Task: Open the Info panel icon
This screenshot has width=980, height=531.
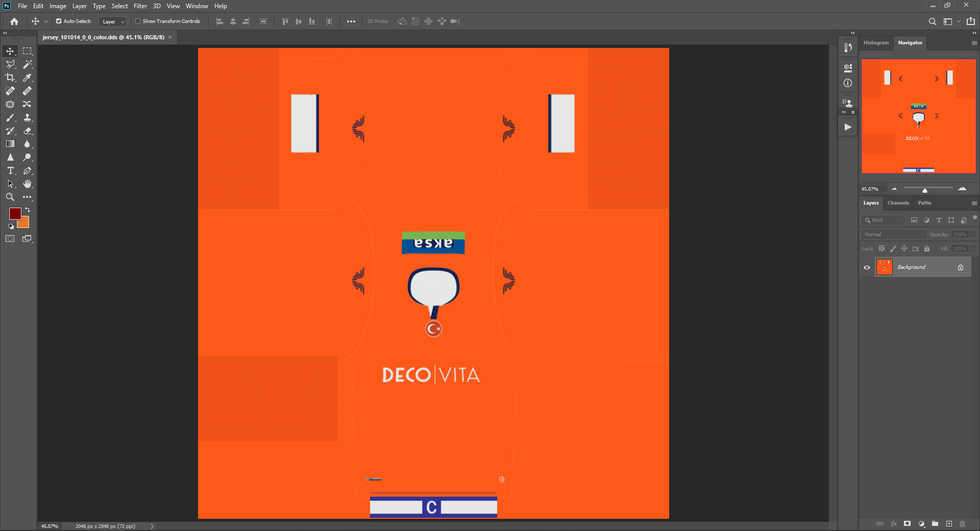Action: [x=848, y=83]
